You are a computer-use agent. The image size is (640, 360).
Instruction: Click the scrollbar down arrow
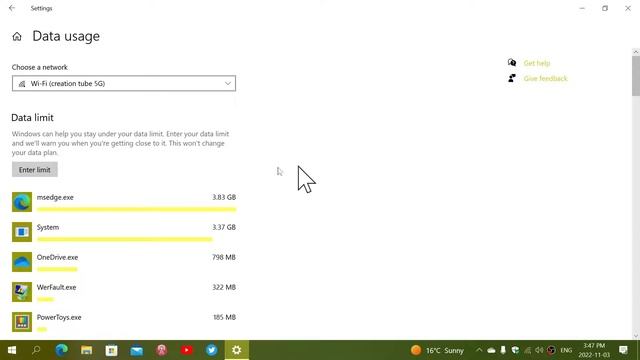pyautogui.click(x=636, y=336)
